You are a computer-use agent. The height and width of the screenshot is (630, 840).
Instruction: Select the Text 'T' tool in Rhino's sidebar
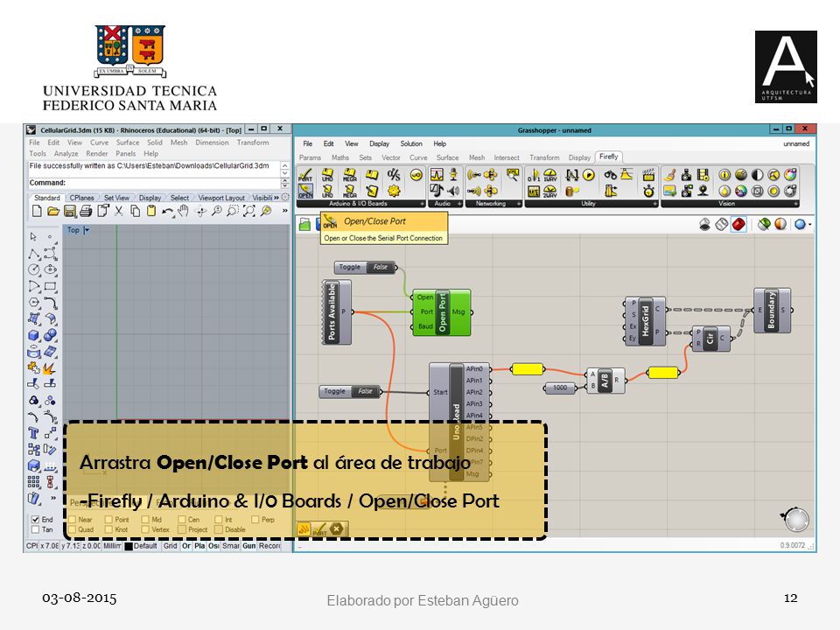point(33,433)
